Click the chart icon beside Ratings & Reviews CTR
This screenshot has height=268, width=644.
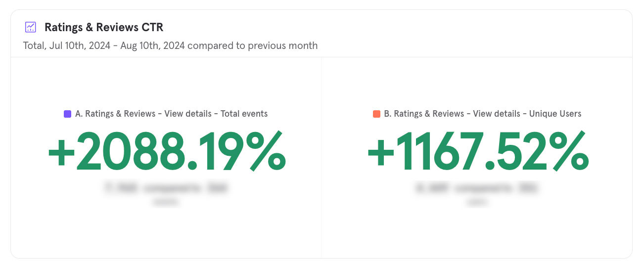(x=31, y=27)
